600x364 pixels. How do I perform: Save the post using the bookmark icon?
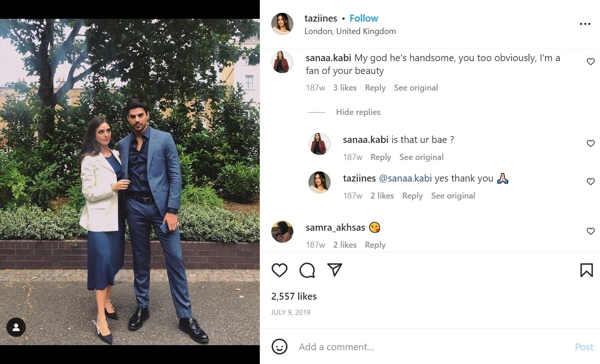pos(586,270)
